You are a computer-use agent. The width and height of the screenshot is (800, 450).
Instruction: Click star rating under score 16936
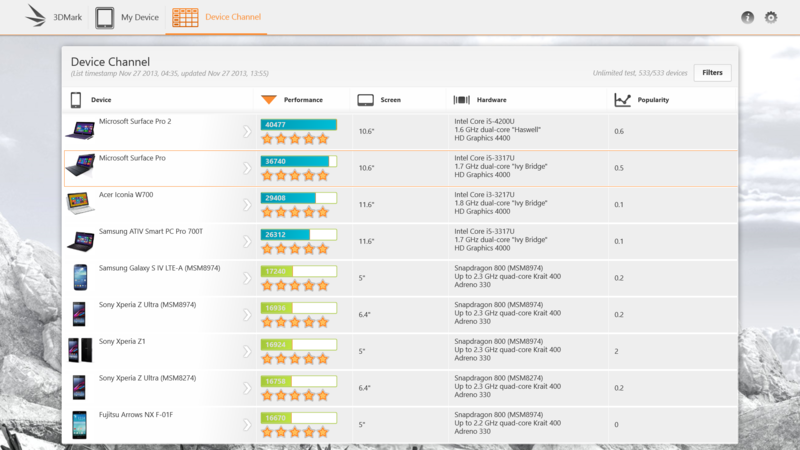click(x=295, y=322)
